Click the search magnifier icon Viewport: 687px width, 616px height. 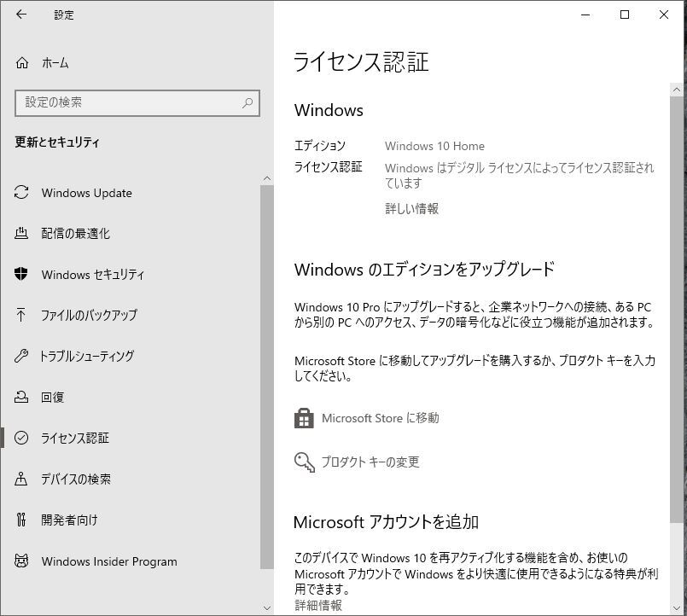pos(247,103)
